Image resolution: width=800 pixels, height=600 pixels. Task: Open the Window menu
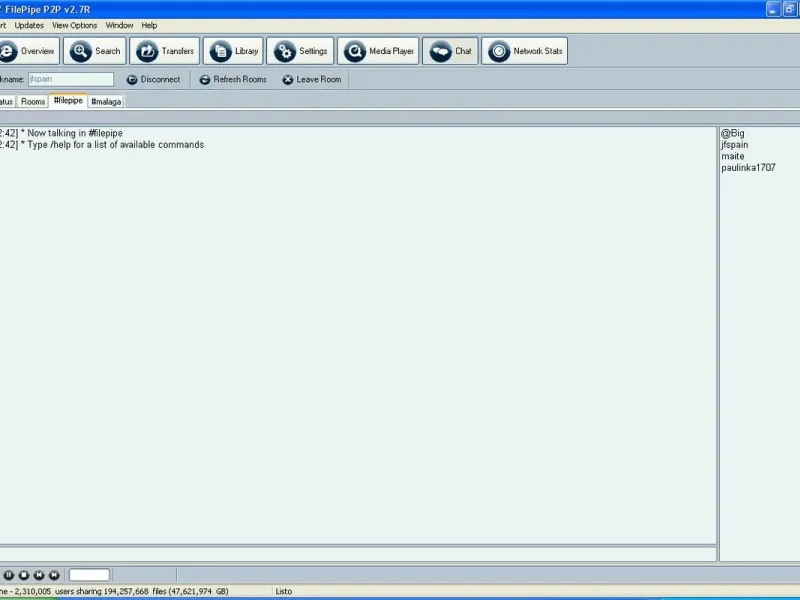coord(119,26)
